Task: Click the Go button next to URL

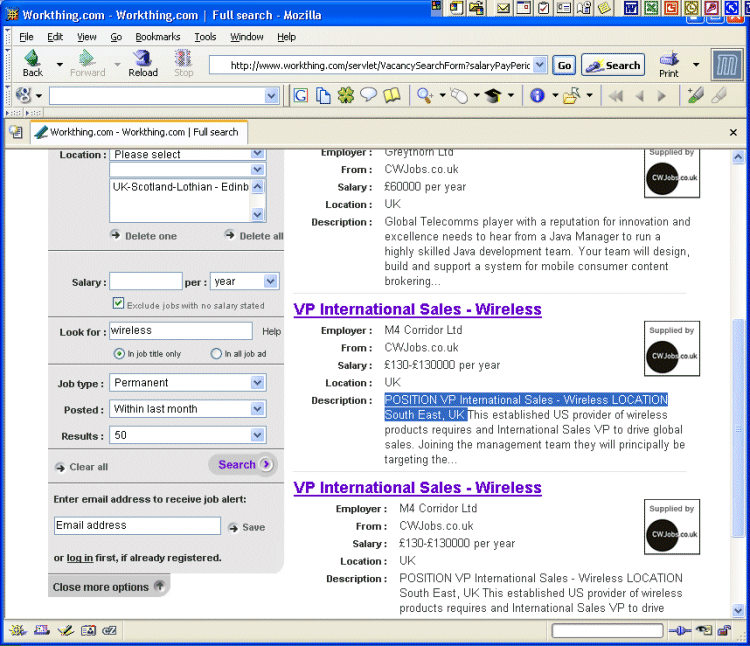Action: [x=564, y=65]
